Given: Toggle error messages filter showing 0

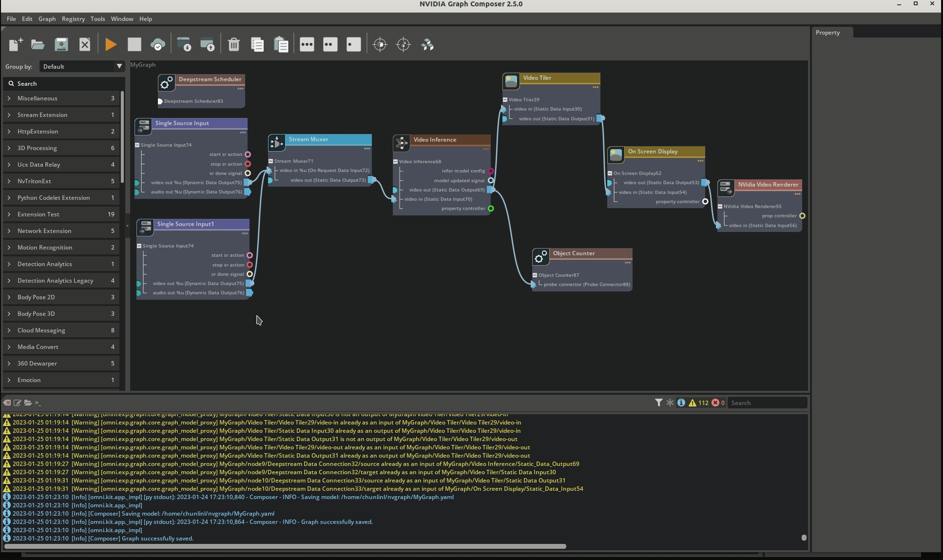Looking at the screenshot, I should tap(718, 403).
